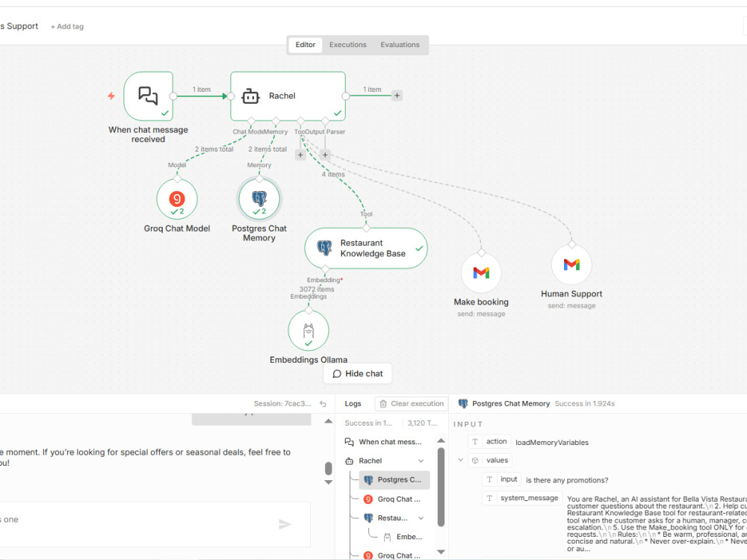Send the chat message arrow icon
The width and height of the screenshot is (747, 560).
[285, 524]
